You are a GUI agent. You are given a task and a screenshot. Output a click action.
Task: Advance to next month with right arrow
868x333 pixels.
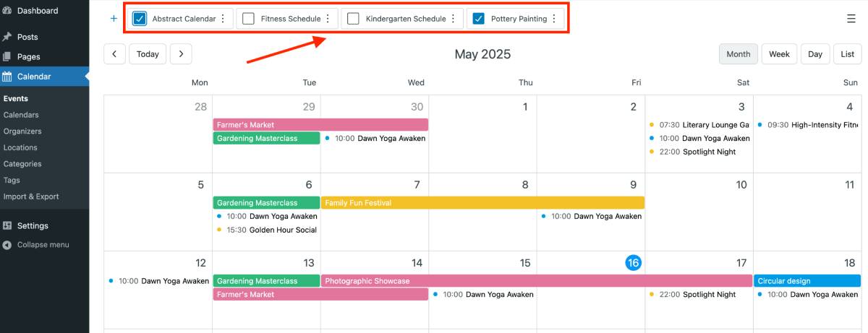[181, 54]
